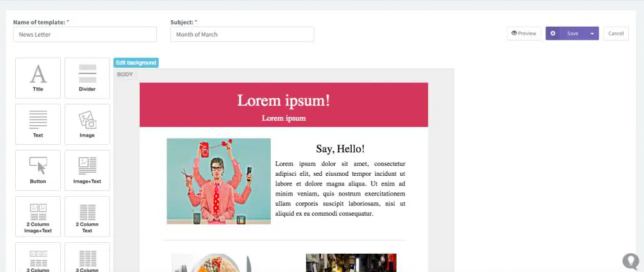
Task: Click the Lorem ipsum header subtitle
Action: pos(284,118)
